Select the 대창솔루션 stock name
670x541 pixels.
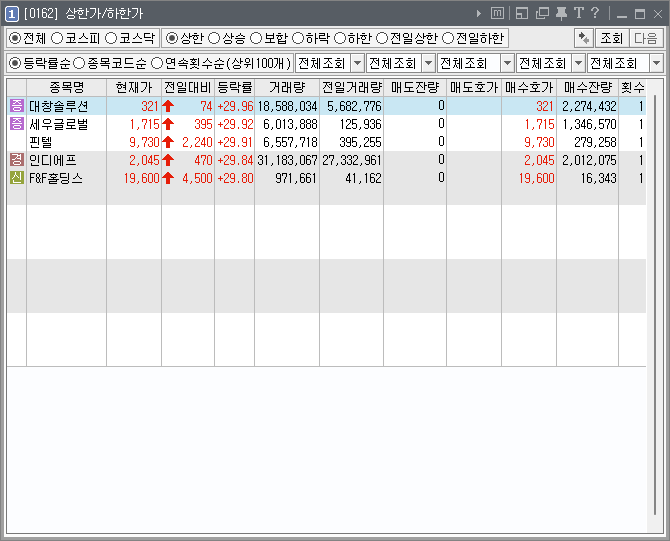tap(59, 106)
